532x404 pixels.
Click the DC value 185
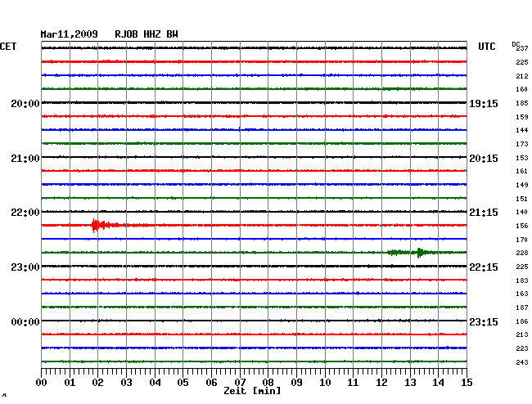[522, 103]
